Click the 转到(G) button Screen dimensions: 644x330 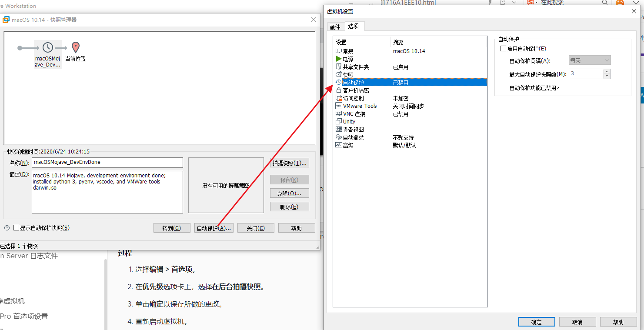[x=171, y=228]
